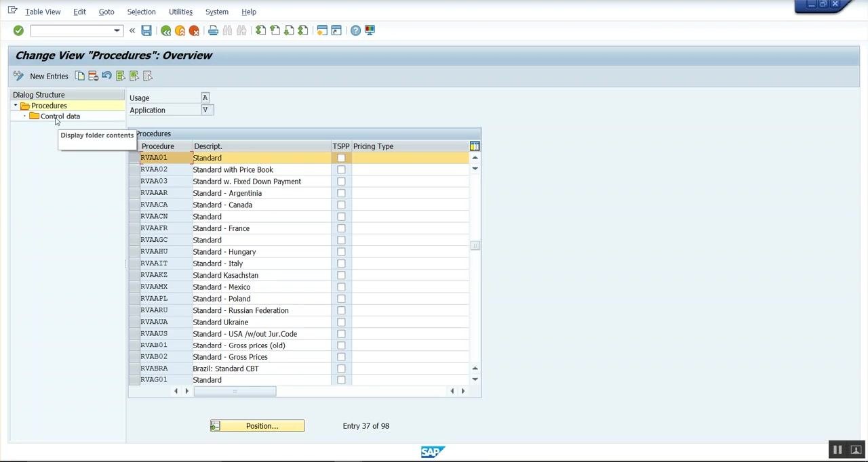This screenshot has height=462, width=868.
Task: Click the Pricing Type field for RVAA01
Action: click(x=410, y=158)
